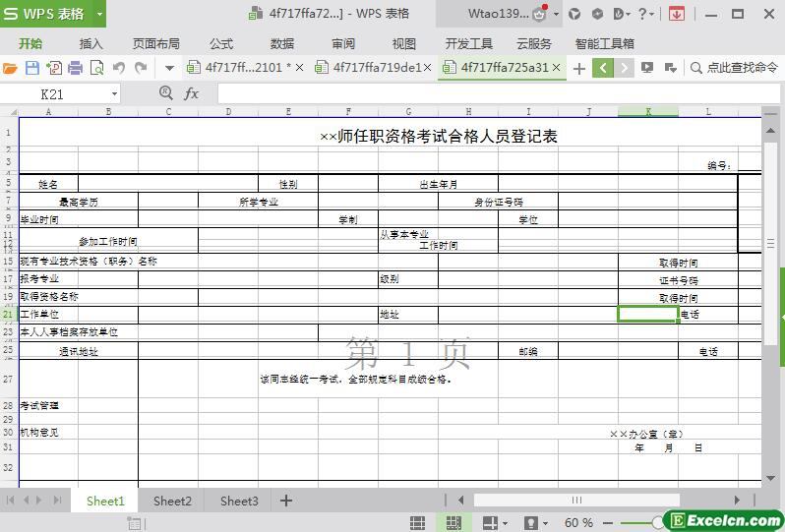Click the zoom slider handle
The width and height of the screenshot is (785, 532).
pos(658,523)
